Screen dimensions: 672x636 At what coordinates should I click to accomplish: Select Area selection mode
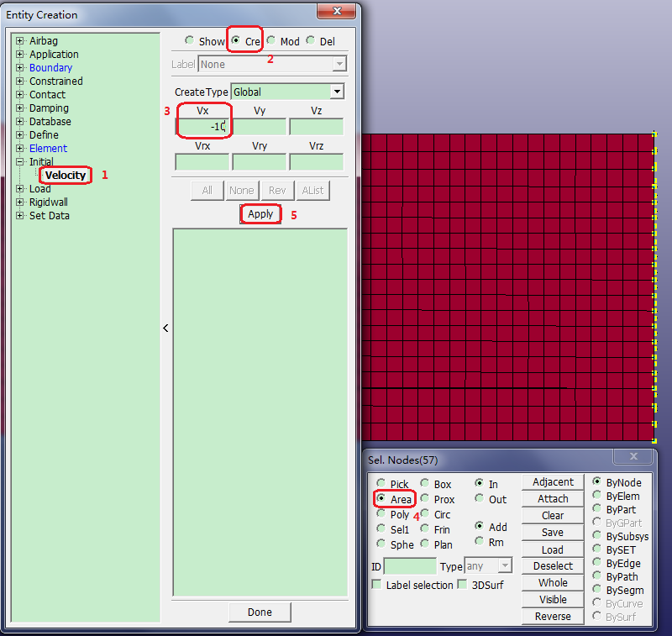pyautogui.click(x=381, y=499)
